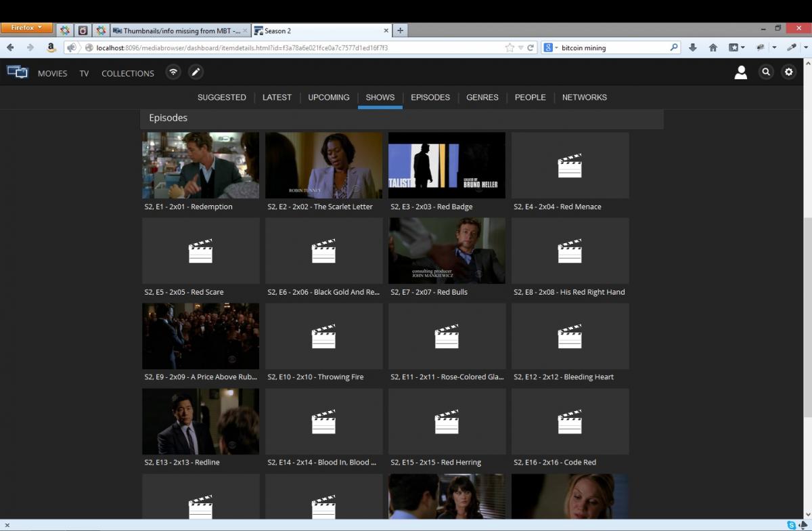Open the settings gear icon

click(x=789, y=72)
